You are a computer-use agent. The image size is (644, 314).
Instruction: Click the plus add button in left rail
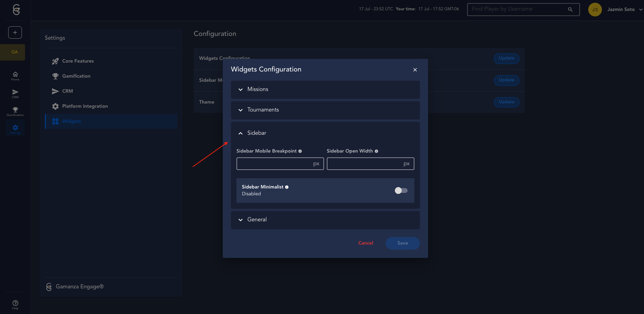point(15,32)
